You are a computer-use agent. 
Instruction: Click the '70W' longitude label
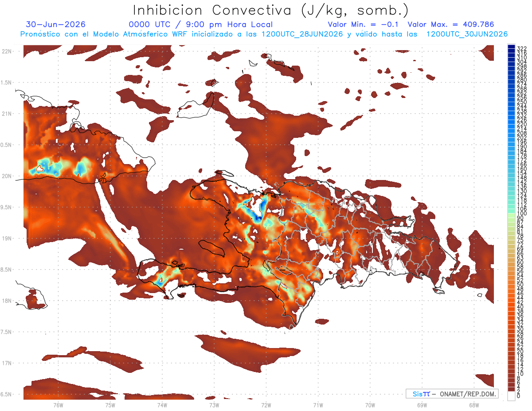tap(370, 405)
